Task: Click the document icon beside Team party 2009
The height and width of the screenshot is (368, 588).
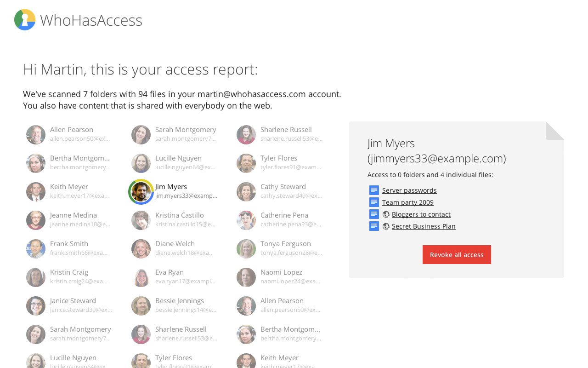Action: (373, 201)
